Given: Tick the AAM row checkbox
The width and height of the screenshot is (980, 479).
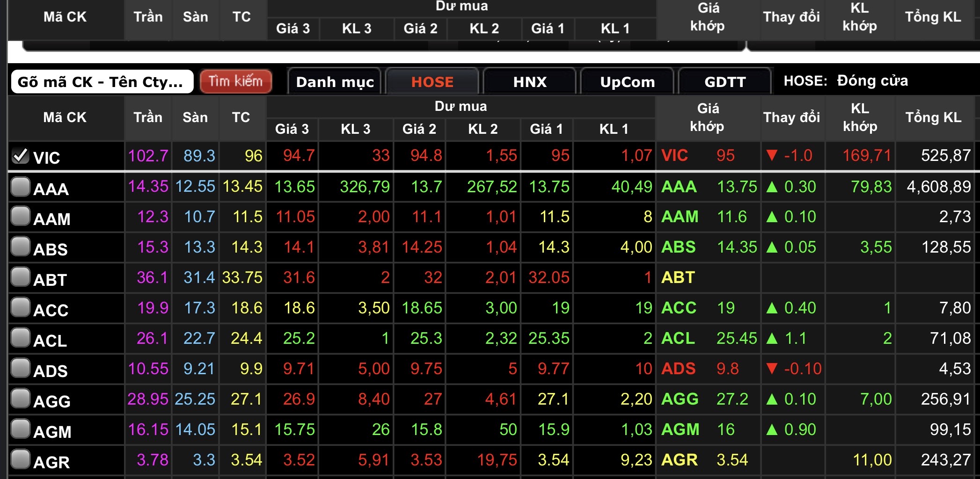Looking at the screenshot, I should pyautogui.click(x=21, y=216).
